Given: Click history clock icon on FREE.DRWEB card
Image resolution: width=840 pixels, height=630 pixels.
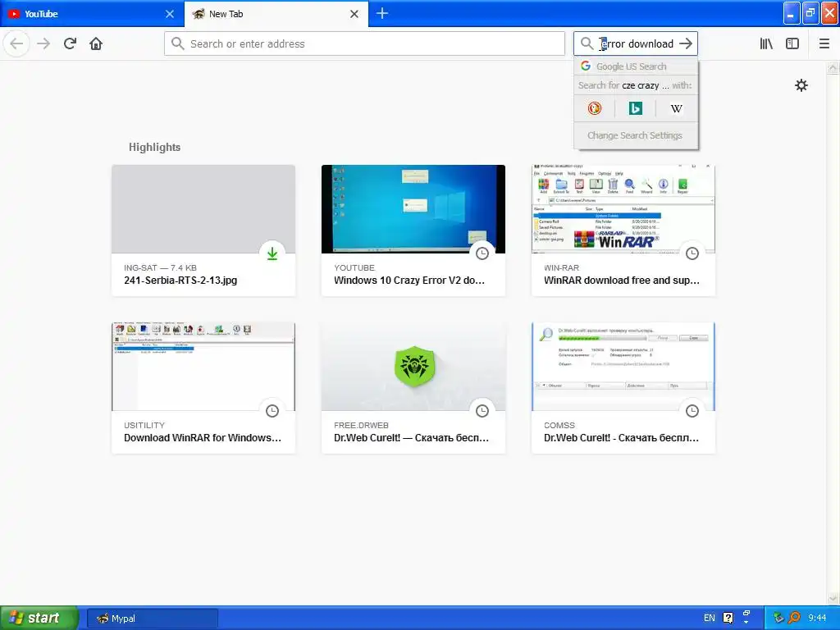Looking at the screenshot, I should (482, 411).
